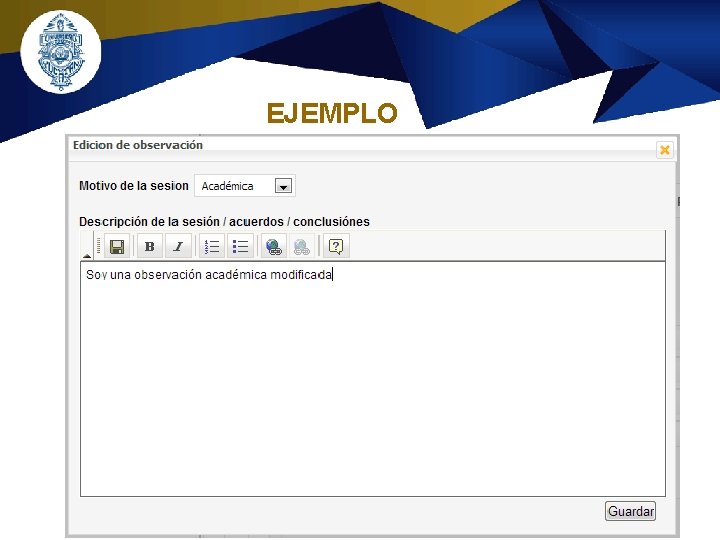The image size is (720, 540).
Task: Open the editor help icon
Action: pos(336,247)
